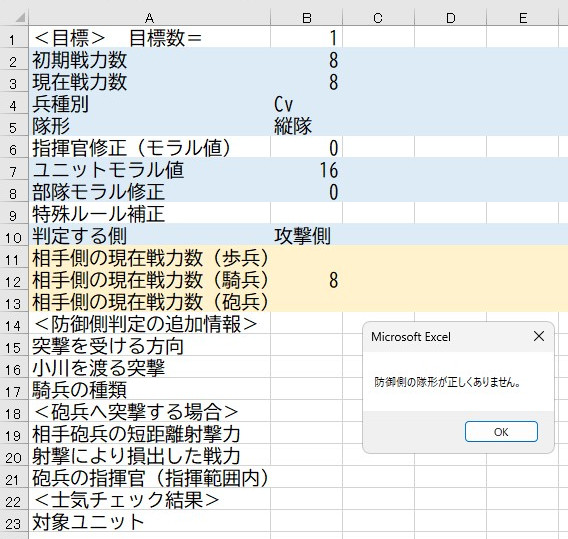Click the 対象ユニット cell in row 23
The width and height of the screenshot is (568, 539).
pos(149,521)
